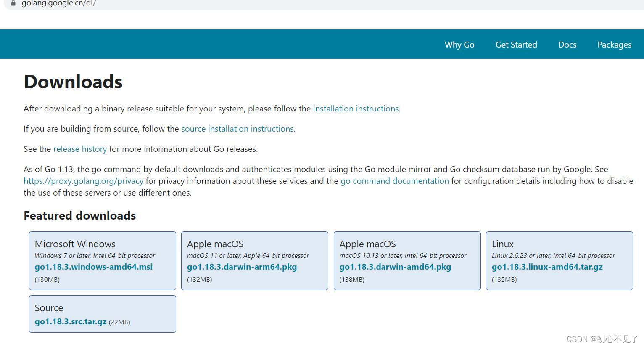The width and height of the screenshot is (644, 347).
Task: Click the 'Windows 7 or later' description text
Action: pyautogui.click(x=95, y=255)
